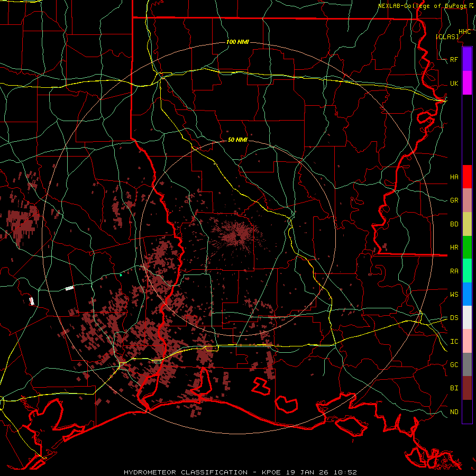Click the RF legend label
The width and height of the screenshot is (476, 476).
(454, 59)
